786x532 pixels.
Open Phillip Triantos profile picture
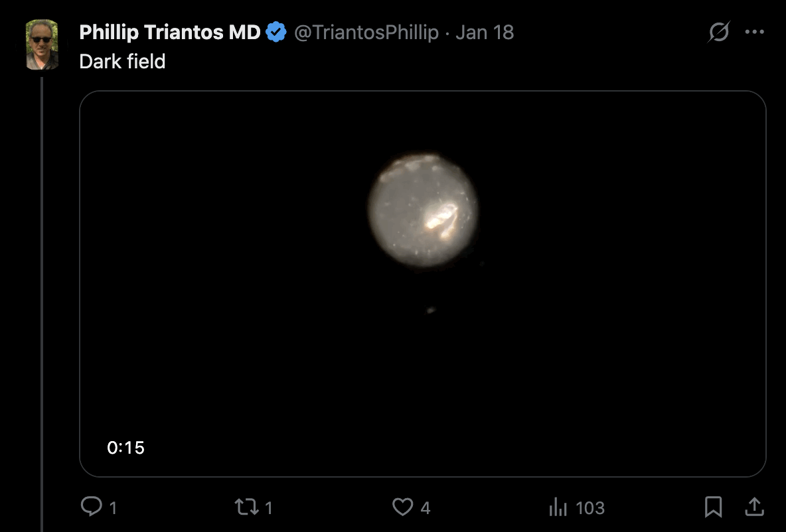click(x=42, y=44)
